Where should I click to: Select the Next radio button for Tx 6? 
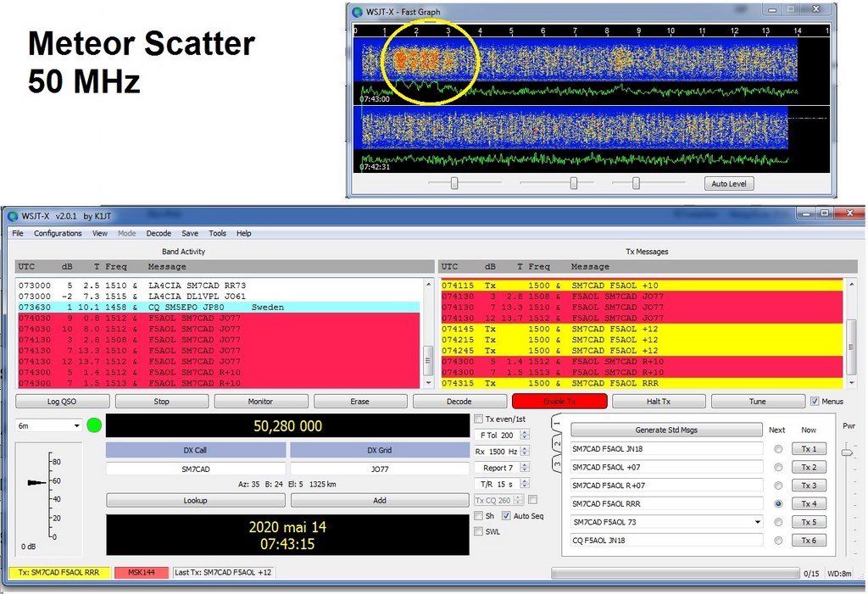click(x=778, y=541)
